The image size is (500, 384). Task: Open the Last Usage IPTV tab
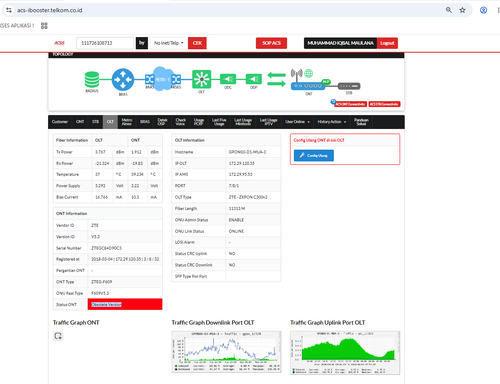tap(269, 122)
